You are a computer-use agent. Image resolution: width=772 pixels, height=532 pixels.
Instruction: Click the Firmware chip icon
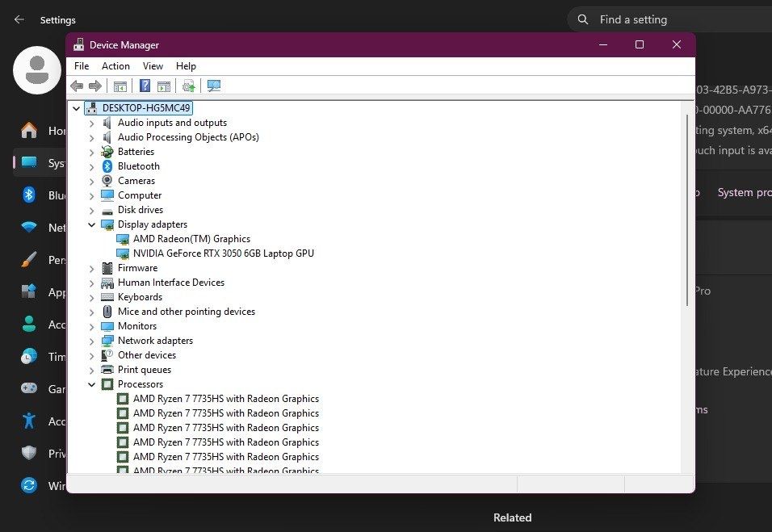pyautogui.click(x=107, y=268)
